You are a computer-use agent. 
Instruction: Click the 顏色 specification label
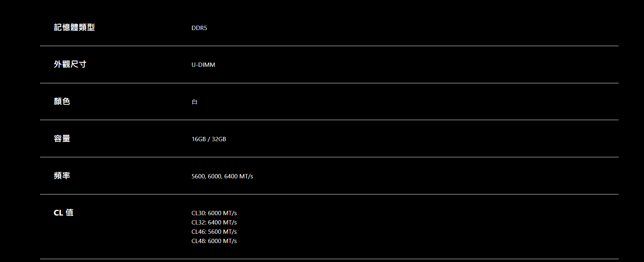(x=62, y=102)
